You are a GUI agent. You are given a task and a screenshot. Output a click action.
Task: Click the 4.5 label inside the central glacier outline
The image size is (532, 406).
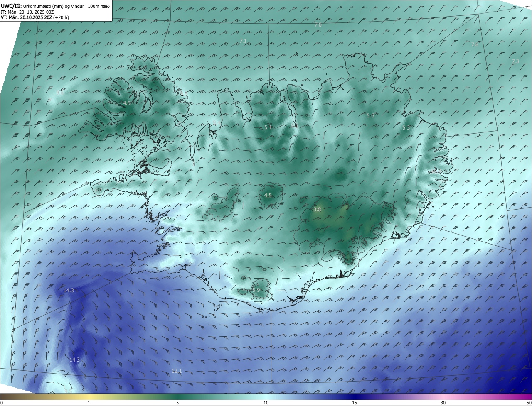tap(268, 195)
